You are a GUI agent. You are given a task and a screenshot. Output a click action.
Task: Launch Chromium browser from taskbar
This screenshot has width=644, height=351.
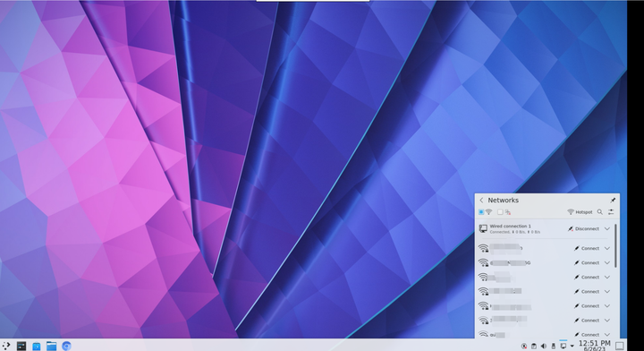tap(66, 346)
